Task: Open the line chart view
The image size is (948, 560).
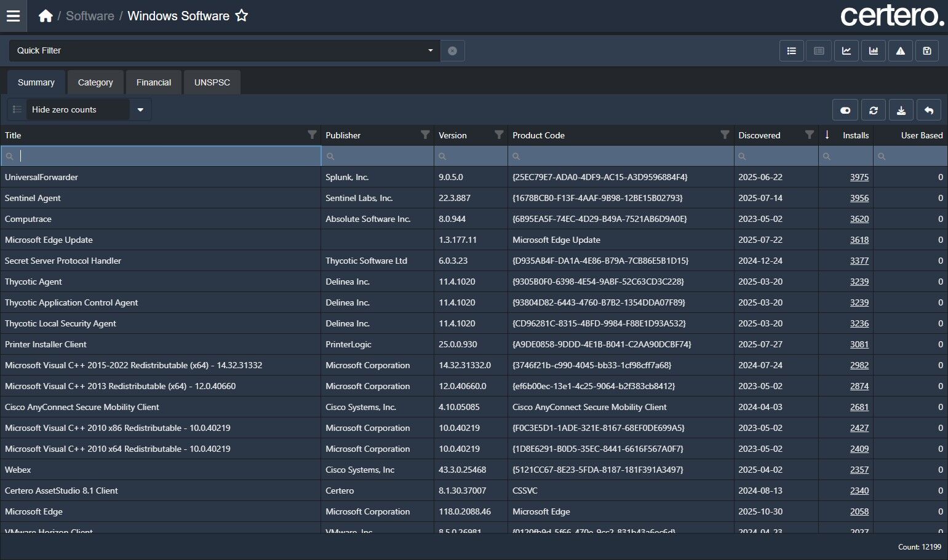Action: 846,51
